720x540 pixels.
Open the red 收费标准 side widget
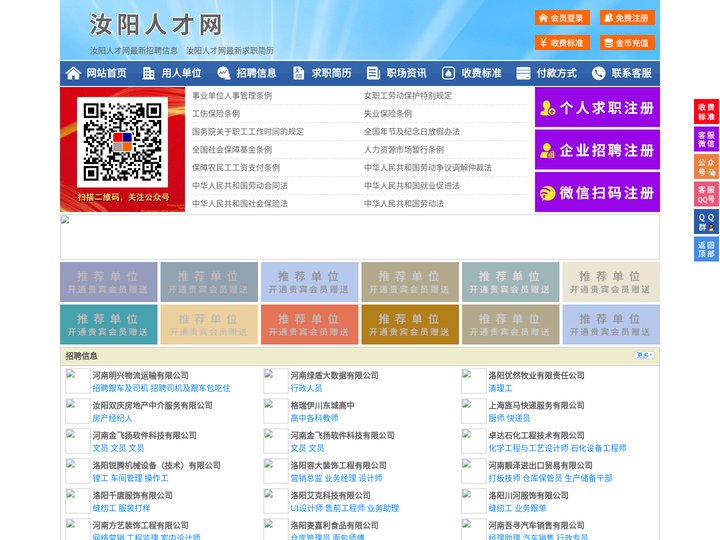(706, 112)
